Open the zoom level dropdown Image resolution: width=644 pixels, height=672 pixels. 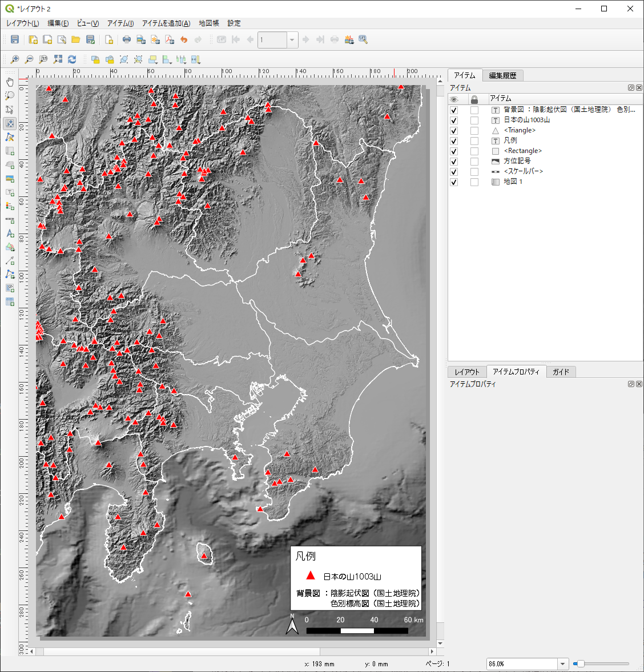pyautogui.click(x=563, y=664)
